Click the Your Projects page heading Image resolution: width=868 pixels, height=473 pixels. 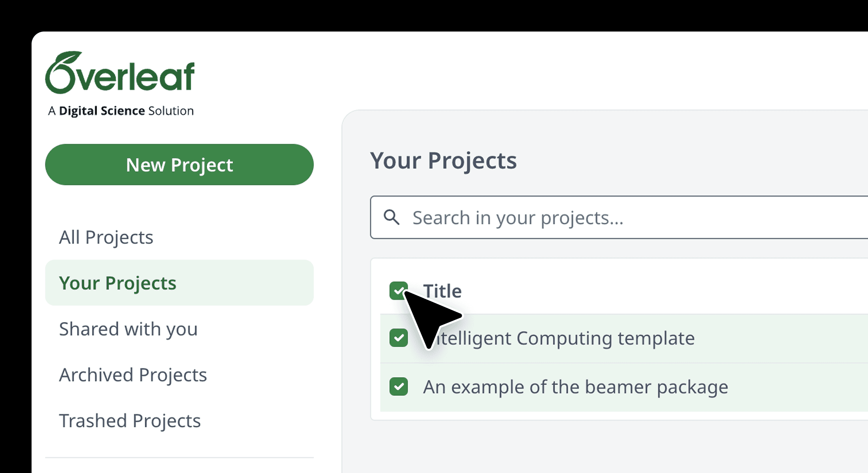443,160
